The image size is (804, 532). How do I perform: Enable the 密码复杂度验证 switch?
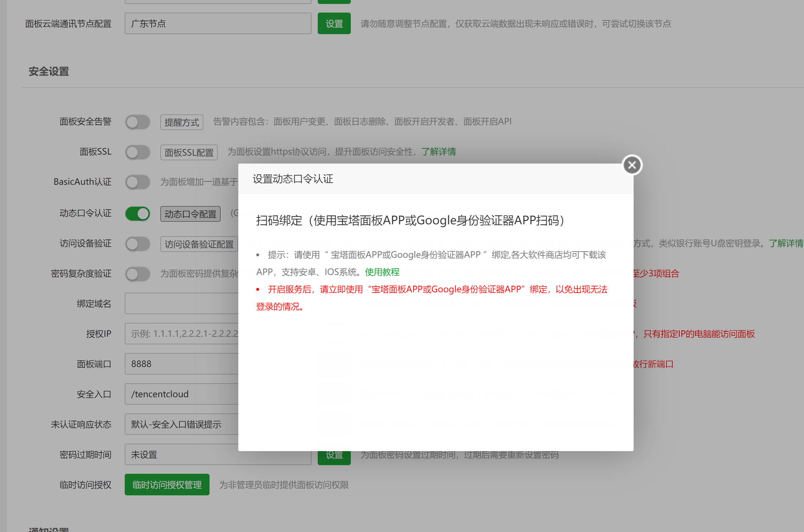coord(138,274)
